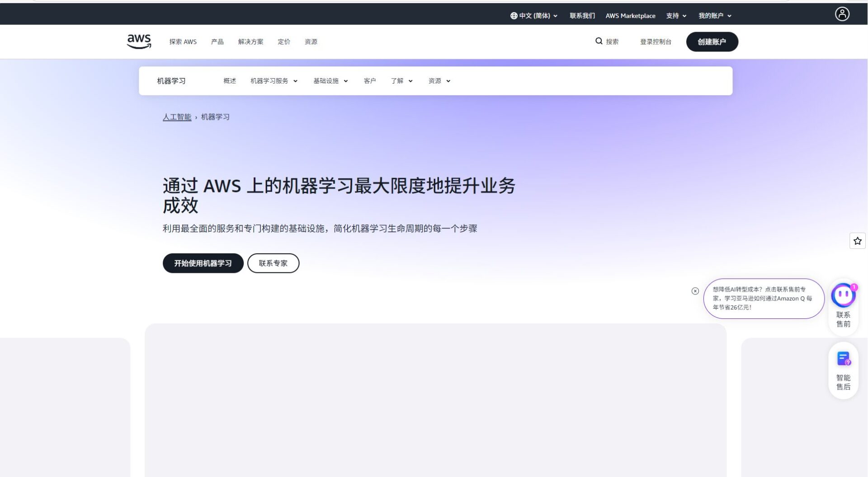Click the 联系专家 button
868x477 pixels.
tap(273, 263)
